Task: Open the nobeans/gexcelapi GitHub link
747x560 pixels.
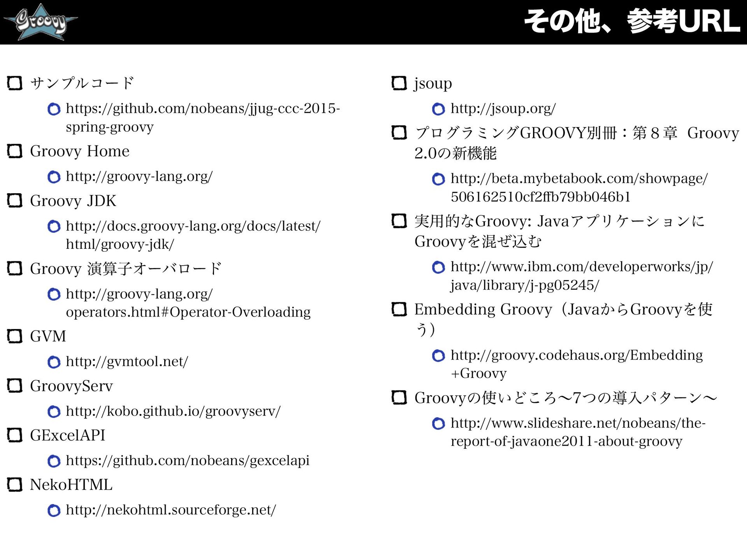Action: [188, 460]
